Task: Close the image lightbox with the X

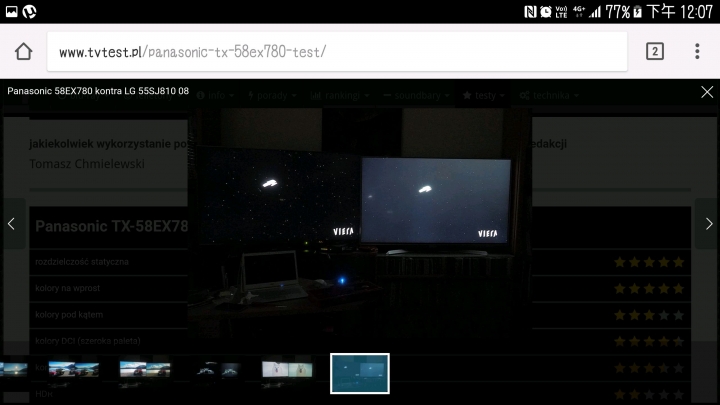Action: [x=707, y=92]
